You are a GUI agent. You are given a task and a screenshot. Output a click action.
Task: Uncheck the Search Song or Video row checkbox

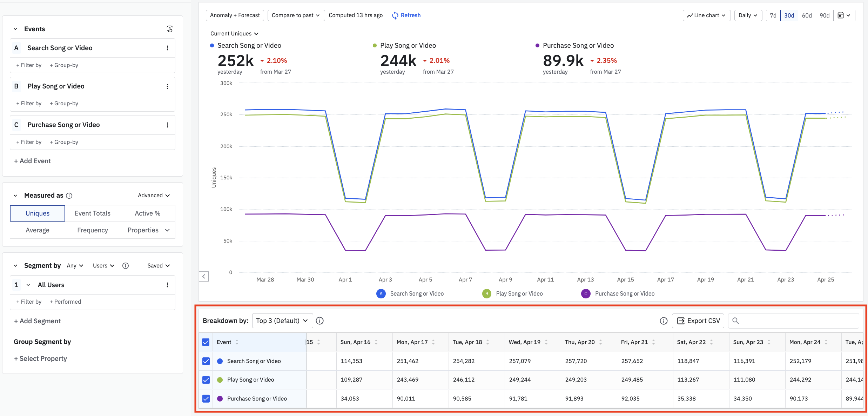pyautogui.click(x=206, y=361)
